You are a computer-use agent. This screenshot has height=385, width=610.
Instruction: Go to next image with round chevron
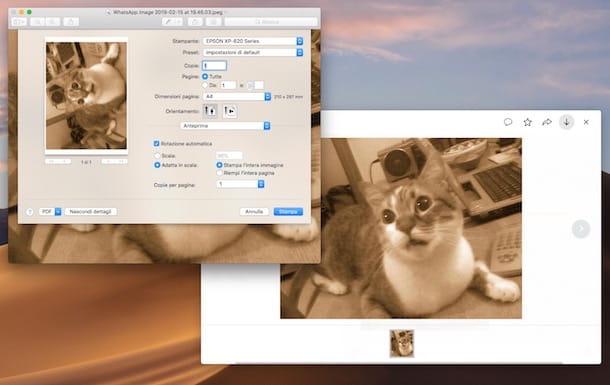point(580,228)
